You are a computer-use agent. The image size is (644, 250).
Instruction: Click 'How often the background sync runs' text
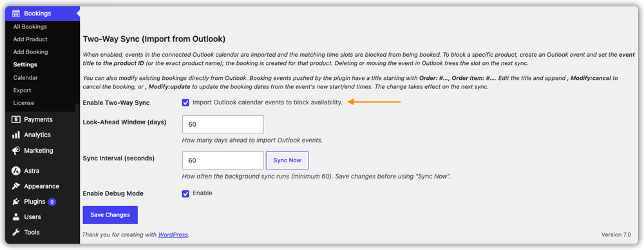pyautogui.click(x=316, y=177)
